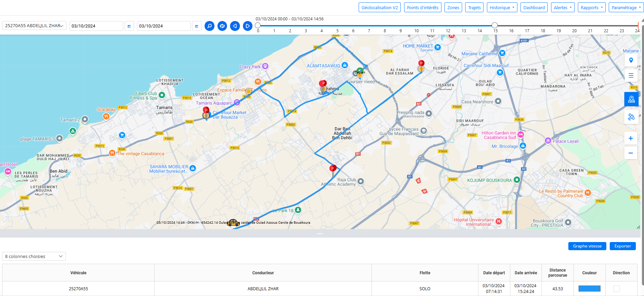The width and height of the screenshot is (644, 296).
Task: Click the end date input field
Action: coord(164,26)
